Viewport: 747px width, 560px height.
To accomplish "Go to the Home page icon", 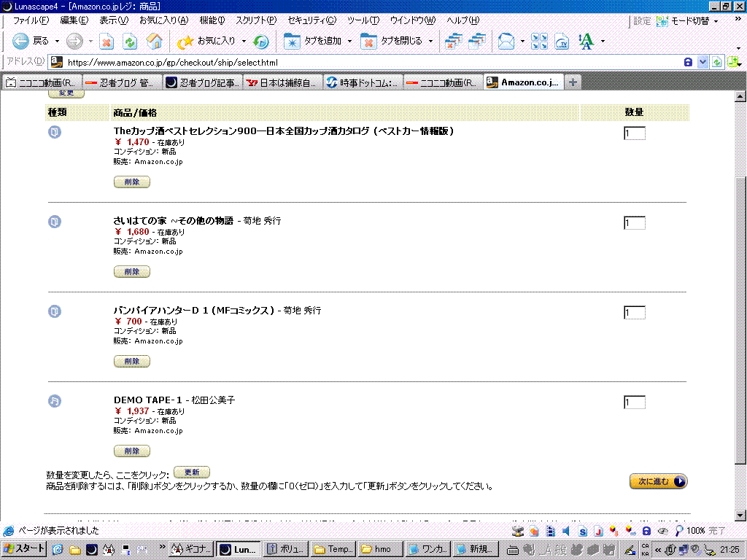I will click(155, 42).
